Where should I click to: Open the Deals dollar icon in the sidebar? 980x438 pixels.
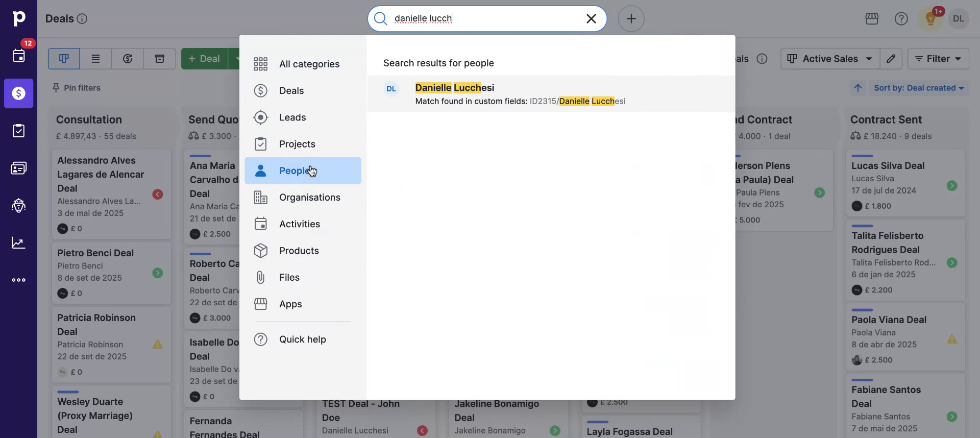(x=19, y=93)
